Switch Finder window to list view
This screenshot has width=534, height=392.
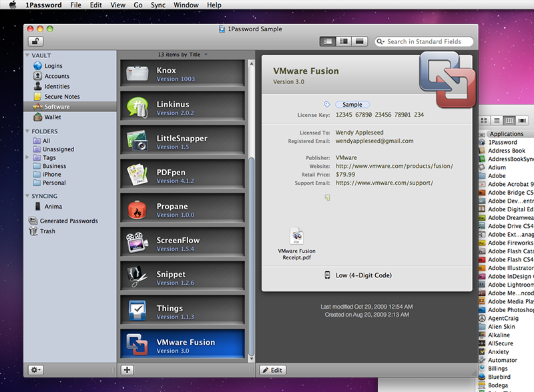tap(497, 121)
